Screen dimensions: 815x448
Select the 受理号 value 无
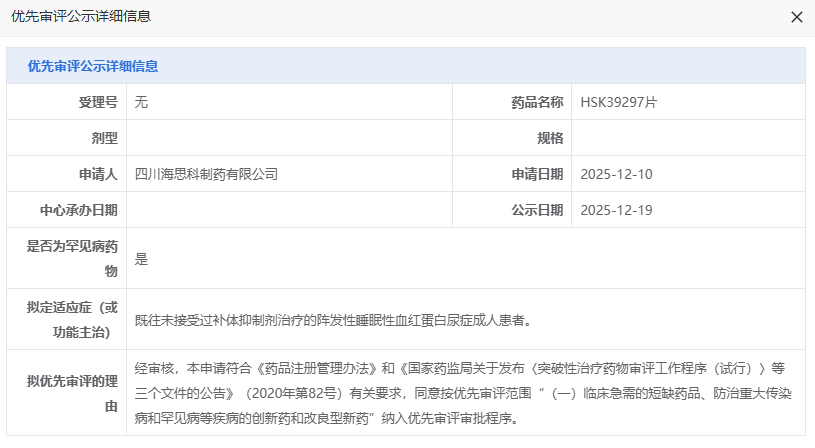coord(141,102)
